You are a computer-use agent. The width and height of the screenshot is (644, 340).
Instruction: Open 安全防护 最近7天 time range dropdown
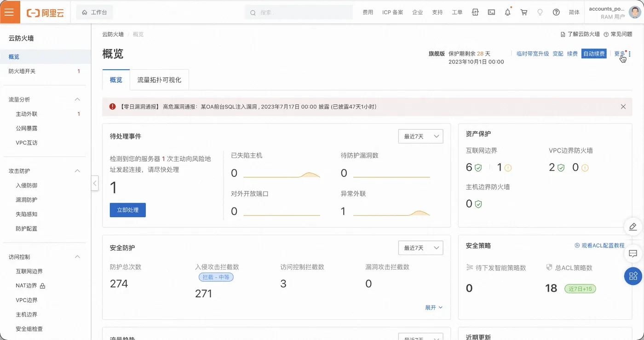pos(420,248)
